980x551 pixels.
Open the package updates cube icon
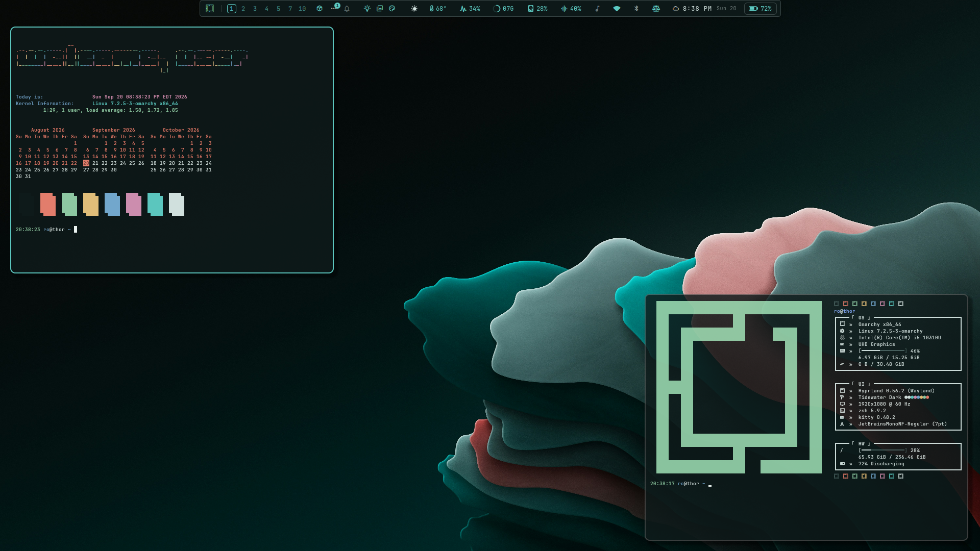coord(320,9)
